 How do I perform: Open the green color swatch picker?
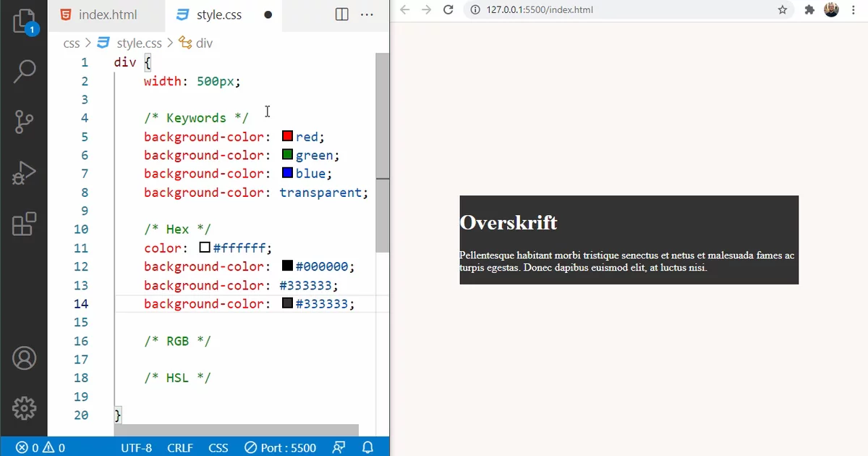(287, 155)
